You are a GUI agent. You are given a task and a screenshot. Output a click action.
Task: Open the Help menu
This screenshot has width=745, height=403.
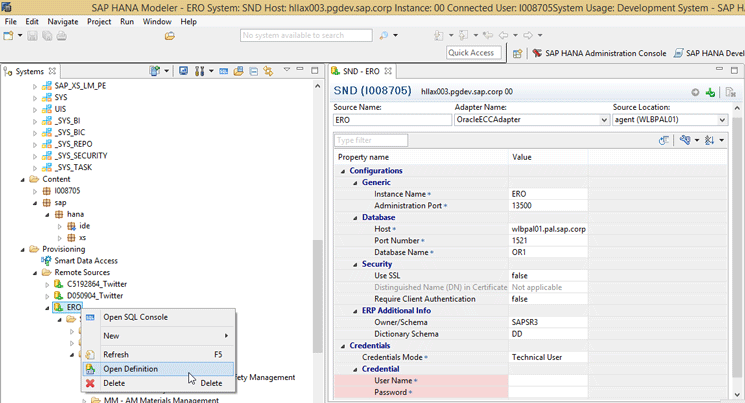point(188,21)
